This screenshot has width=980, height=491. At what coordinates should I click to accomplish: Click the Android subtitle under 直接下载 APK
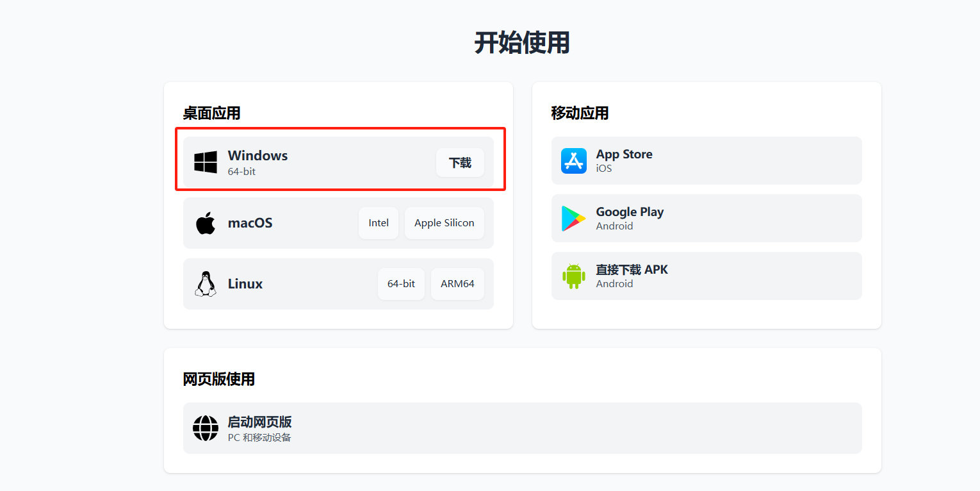pyautogui.click(x=615, y=284)
